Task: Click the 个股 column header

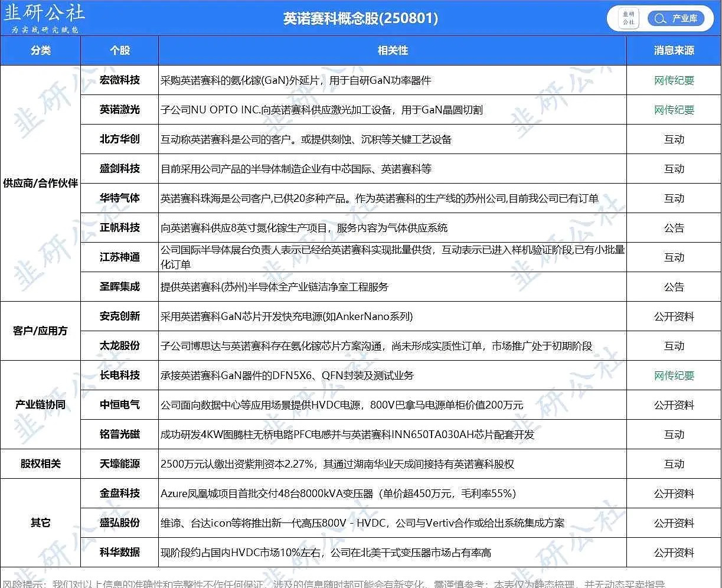Action: (x=120, y=51)
